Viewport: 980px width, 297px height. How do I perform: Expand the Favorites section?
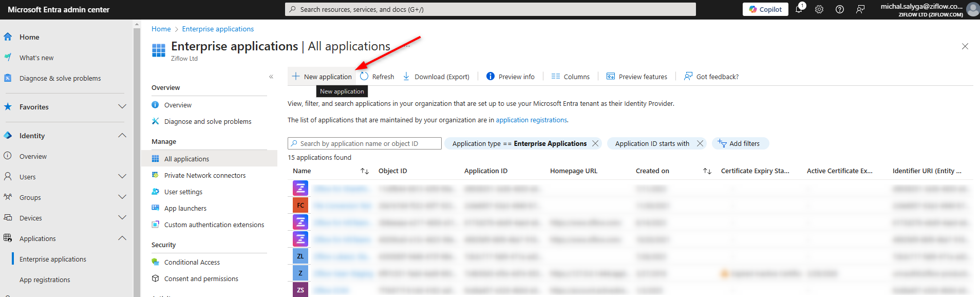click(x=122, y=107)
